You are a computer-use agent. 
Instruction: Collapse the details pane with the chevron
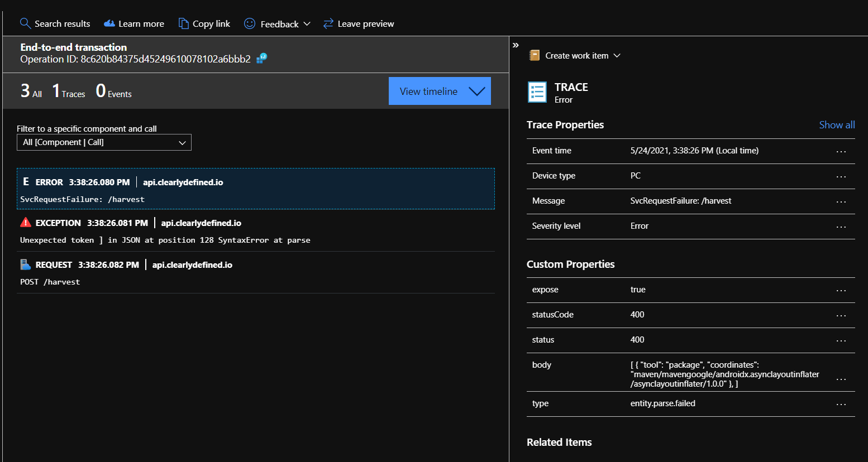coord(515,45)
